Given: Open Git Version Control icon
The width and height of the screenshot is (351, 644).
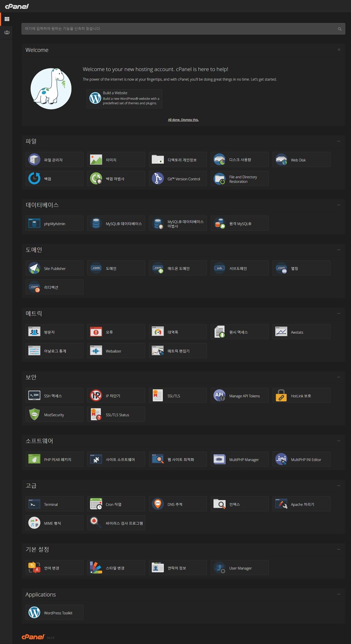Looking at the screenshot, I should 158,178.
